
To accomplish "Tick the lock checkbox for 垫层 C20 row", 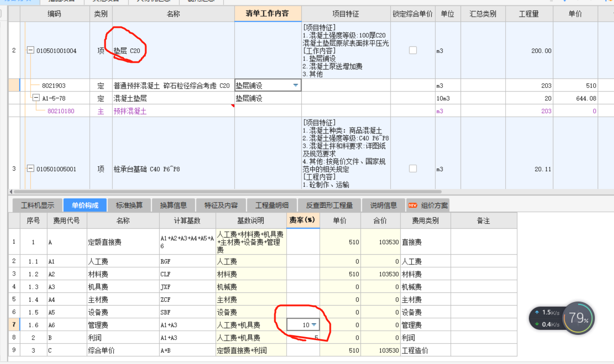I will (x=413, y=50).
